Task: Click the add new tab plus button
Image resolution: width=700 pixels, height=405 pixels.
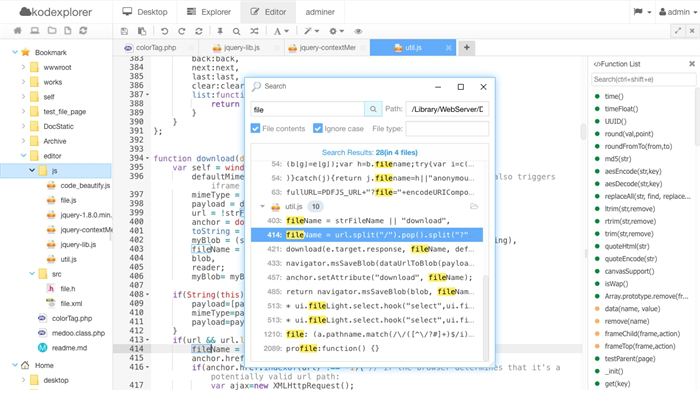Action: point(467,47)
